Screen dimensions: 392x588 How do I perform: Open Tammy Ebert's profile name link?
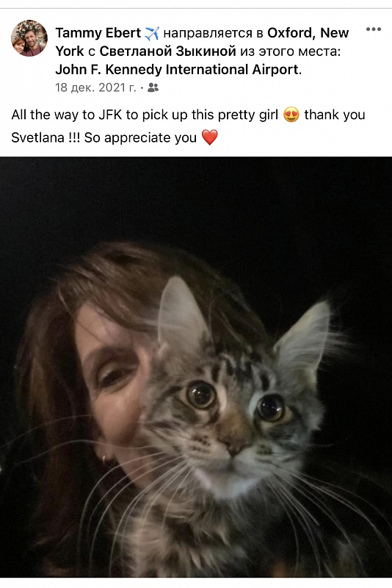(x=98, y=33)
